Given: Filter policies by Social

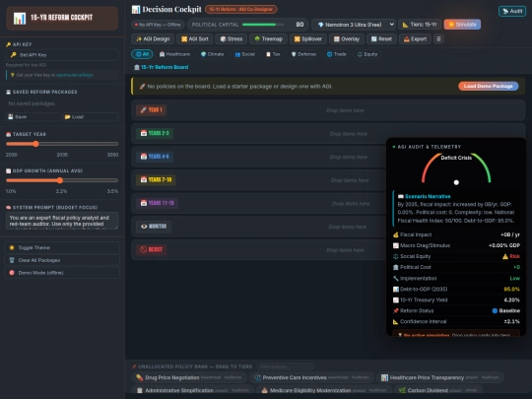Looking at the screenshot, I should [244, 54].
